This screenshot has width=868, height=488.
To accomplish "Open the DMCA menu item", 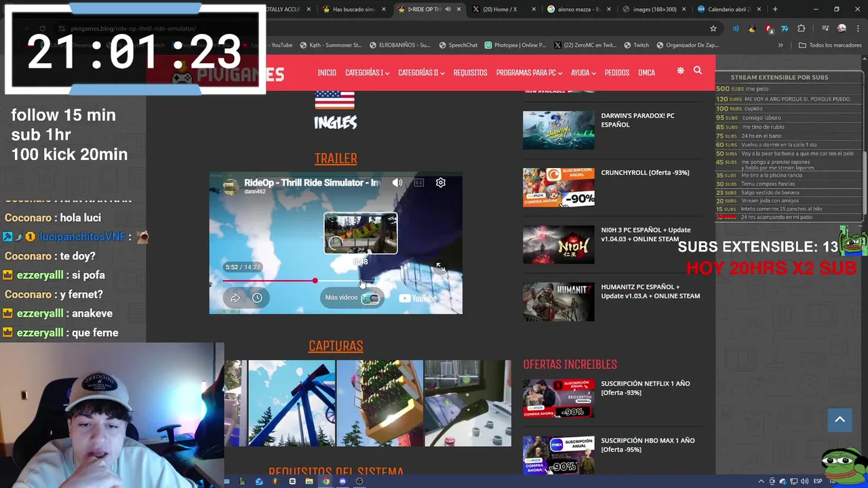I will click(x=646, y=73).
